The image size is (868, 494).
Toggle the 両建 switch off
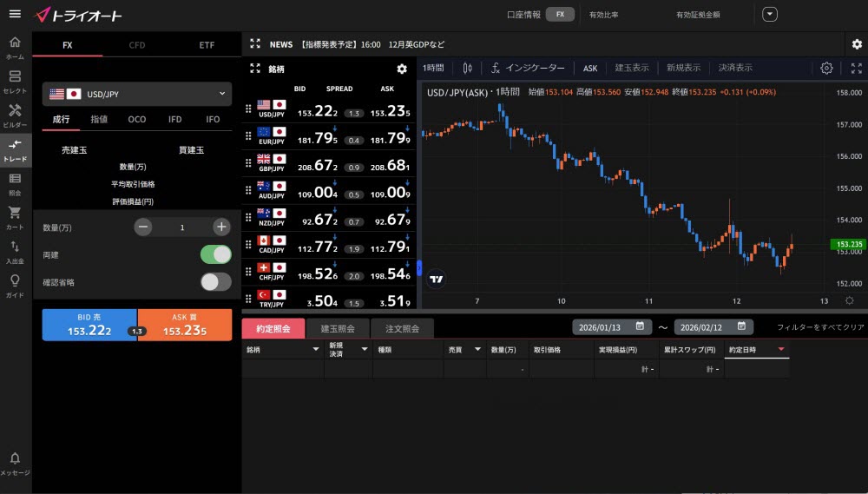216,254
